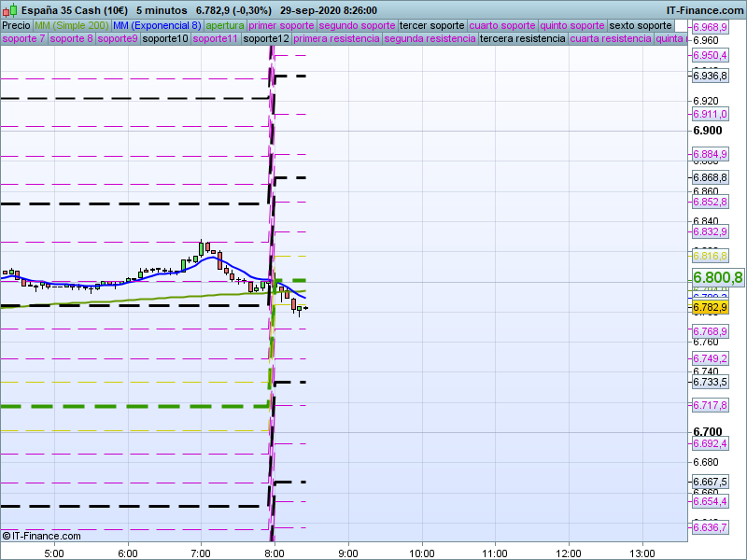Click the 6.782,9 (-0,30%) quote in header
The width and height of the screenshot is (747, 560).
point(234,10)
